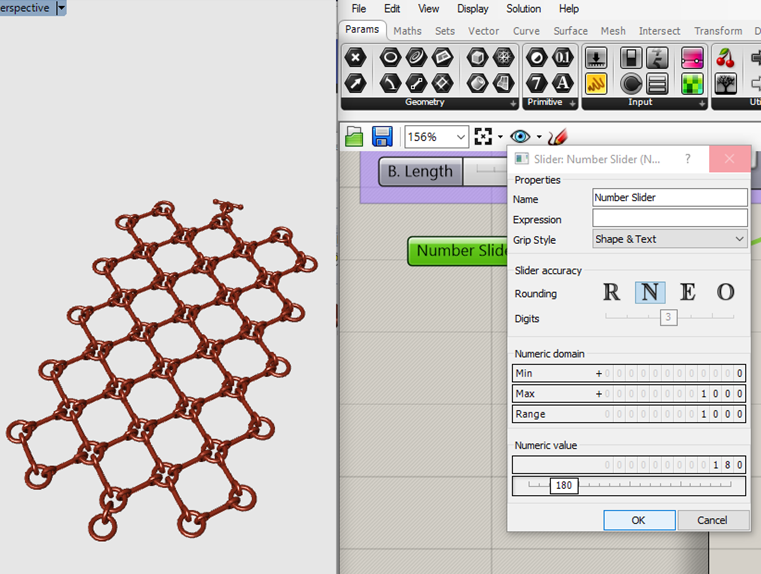Set rounding to O (odd numbers)
The width and height of the screenshot is (761, 574).
click(x=726, y=292)
